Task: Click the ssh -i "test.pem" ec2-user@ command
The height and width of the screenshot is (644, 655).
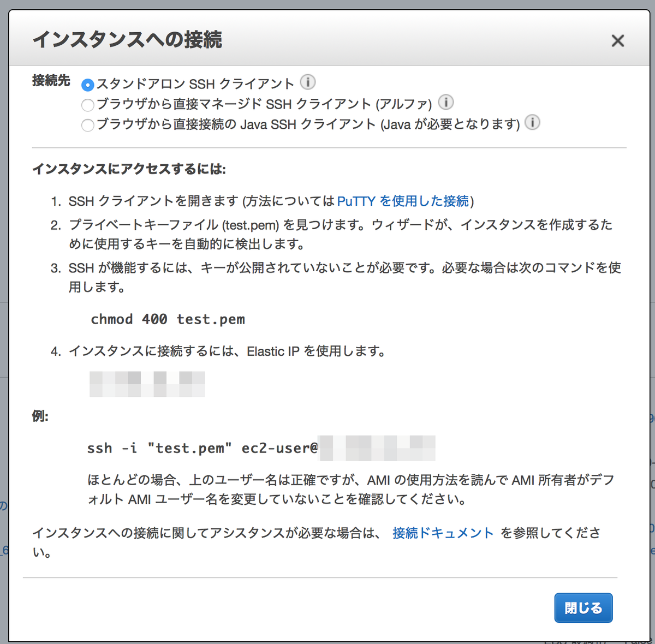Action: click(x=203, y=449)
